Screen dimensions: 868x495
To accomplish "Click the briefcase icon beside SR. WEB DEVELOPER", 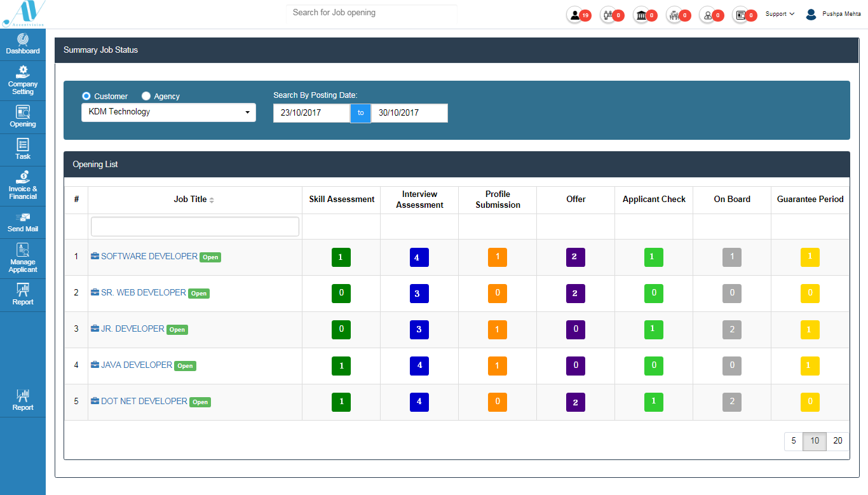I will tap(95, 293).
